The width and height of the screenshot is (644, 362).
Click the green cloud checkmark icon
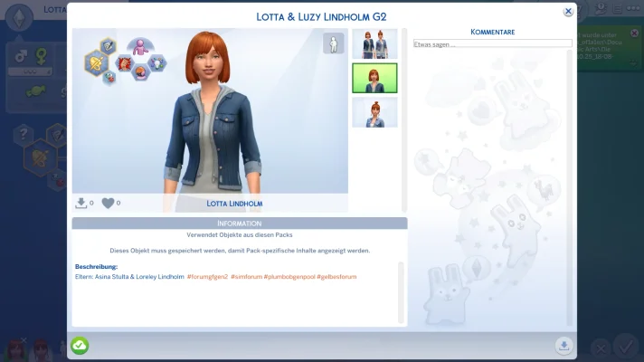[80, 345]
